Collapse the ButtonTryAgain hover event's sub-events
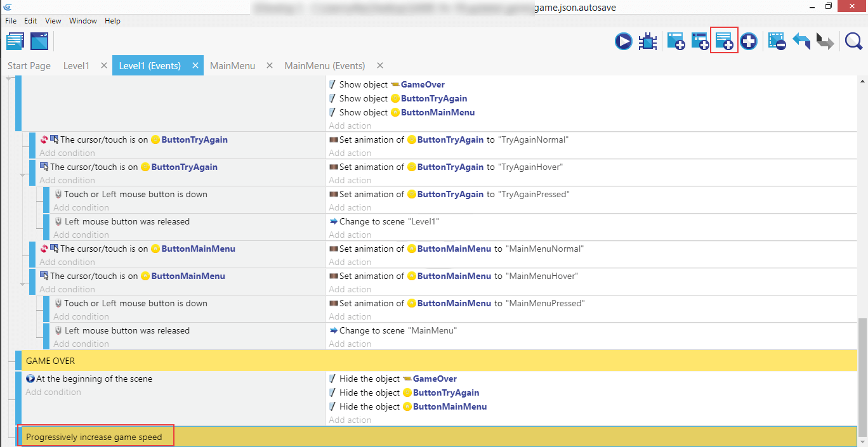Image resolution: width=868 pixels, height=447 pixels. tap(23, 174)
